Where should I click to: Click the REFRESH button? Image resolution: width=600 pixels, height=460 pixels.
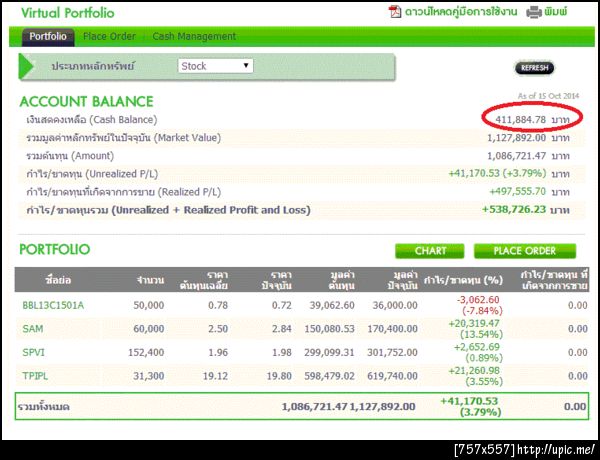tap(534, 68)
